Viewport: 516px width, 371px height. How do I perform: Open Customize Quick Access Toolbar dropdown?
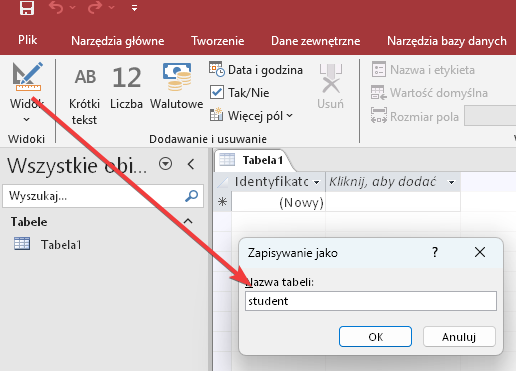point(134,8)
